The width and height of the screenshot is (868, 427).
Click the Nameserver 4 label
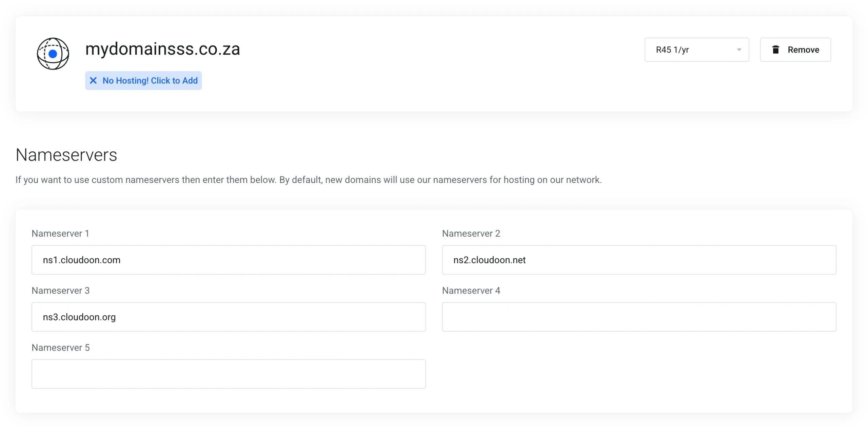[x=471, y=291]
